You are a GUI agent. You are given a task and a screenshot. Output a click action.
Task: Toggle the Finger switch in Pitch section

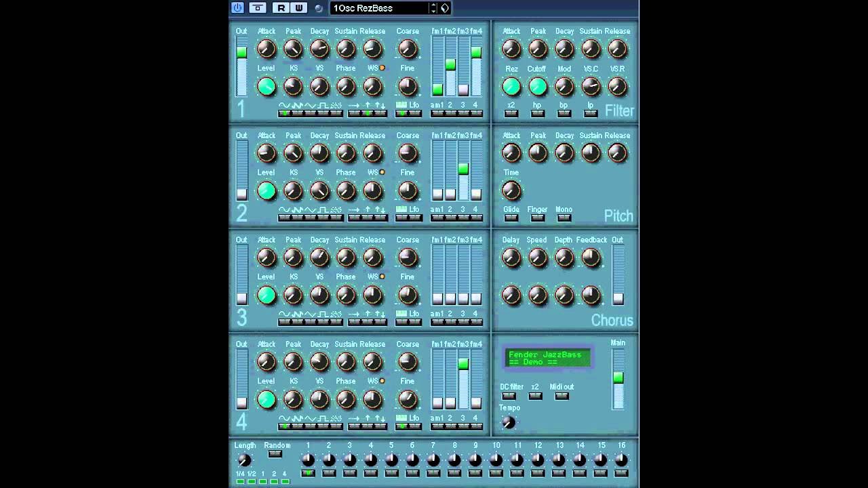(x=537, y=218)
